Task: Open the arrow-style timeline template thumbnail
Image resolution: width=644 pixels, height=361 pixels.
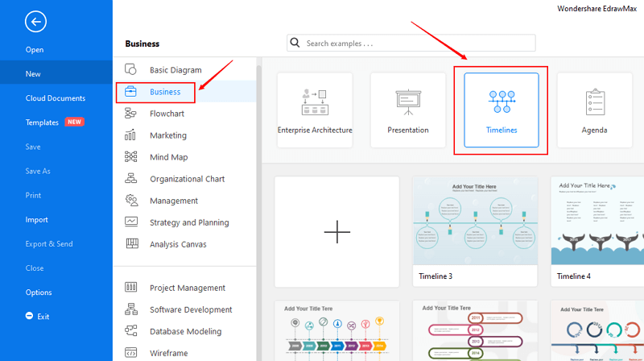Action: pos(336,331)
